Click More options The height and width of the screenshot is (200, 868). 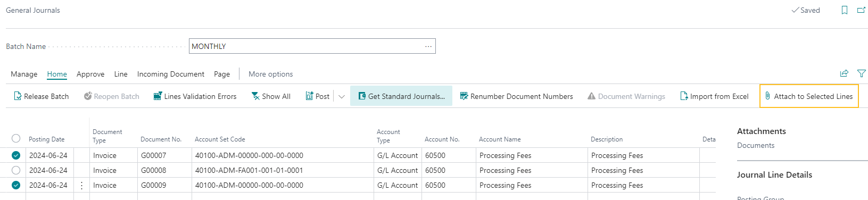click(271, 74)
